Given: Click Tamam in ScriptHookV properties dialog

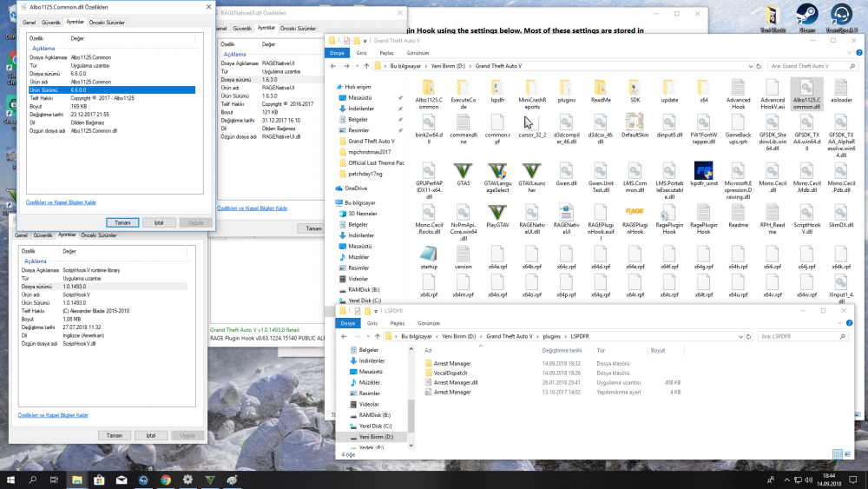Looking at the screenshot, I should coord(115,435).
